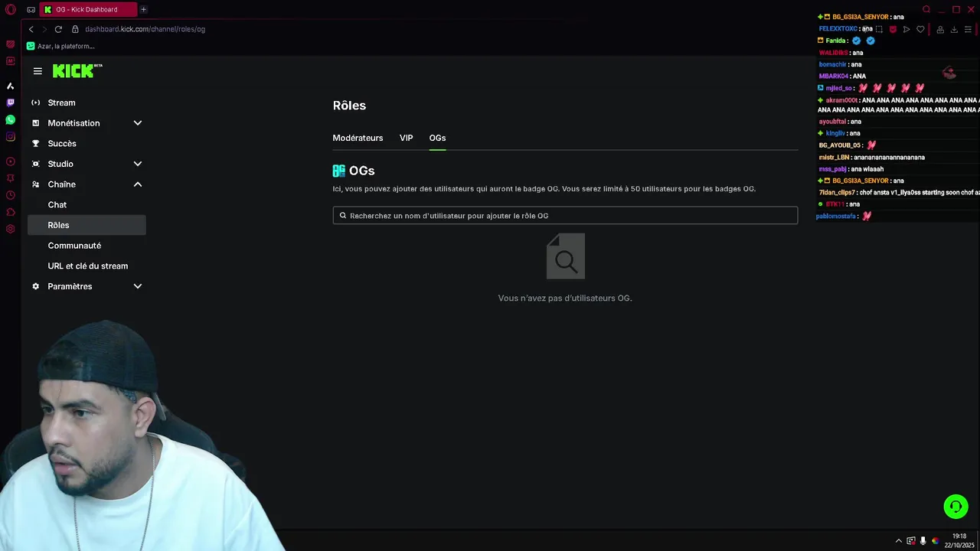The height and width of the screenshot is (551, 980).
Task: Click chat username bomachir
Action: click(x=832, y=64)
